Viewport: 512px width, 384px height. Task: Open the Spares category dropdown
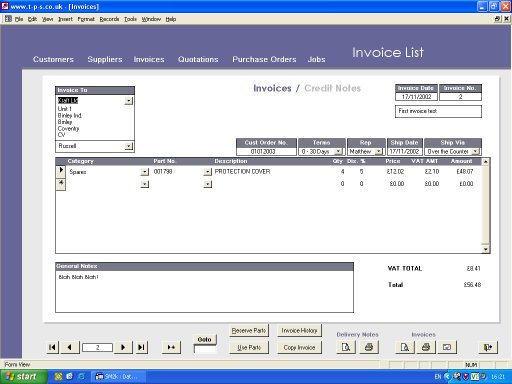pyautogui.click(x=144, y=172)
